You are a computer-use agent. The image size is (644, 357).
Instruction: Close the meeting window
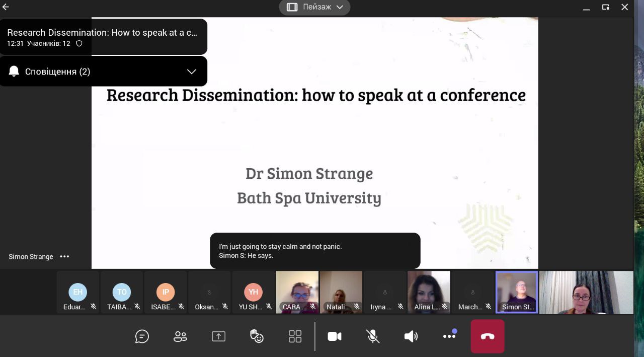click(625, 7)
